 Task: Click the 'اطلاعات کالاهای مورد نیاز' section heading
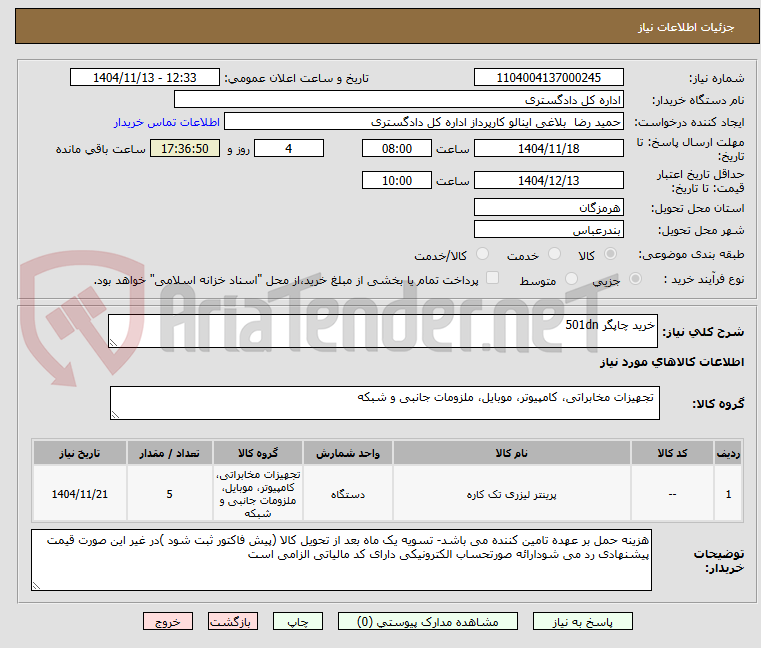click(x=672, y=362)
